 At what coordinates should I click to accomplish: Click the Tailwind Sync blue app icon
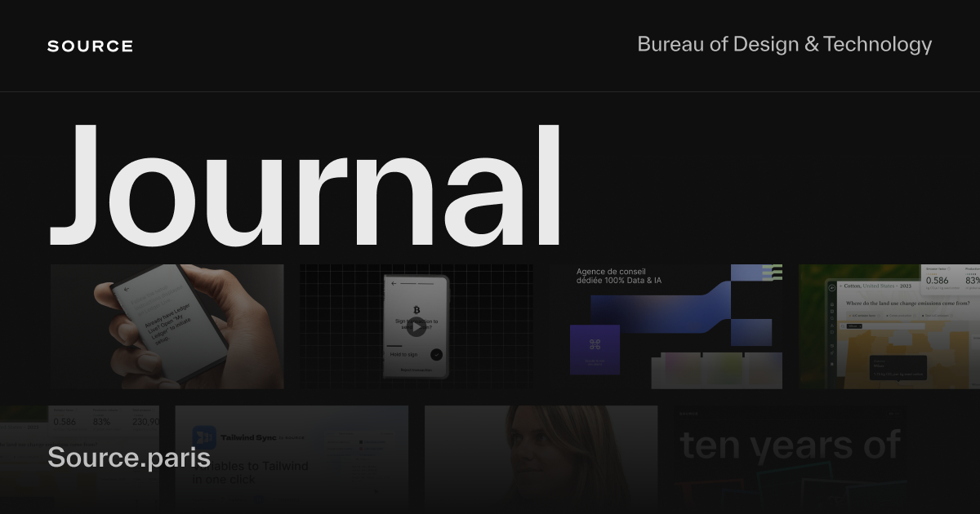204,437
